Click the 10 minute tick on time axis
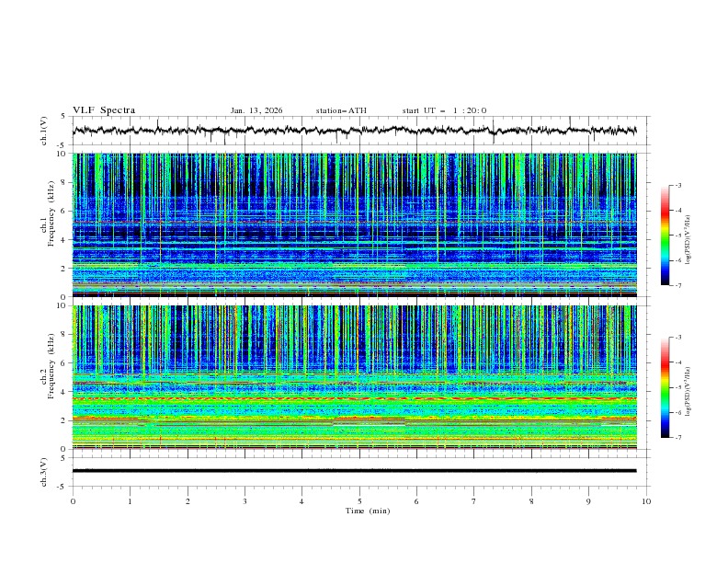Image resolution: width=728 pixels, height=563 pixels. point(646,500)
